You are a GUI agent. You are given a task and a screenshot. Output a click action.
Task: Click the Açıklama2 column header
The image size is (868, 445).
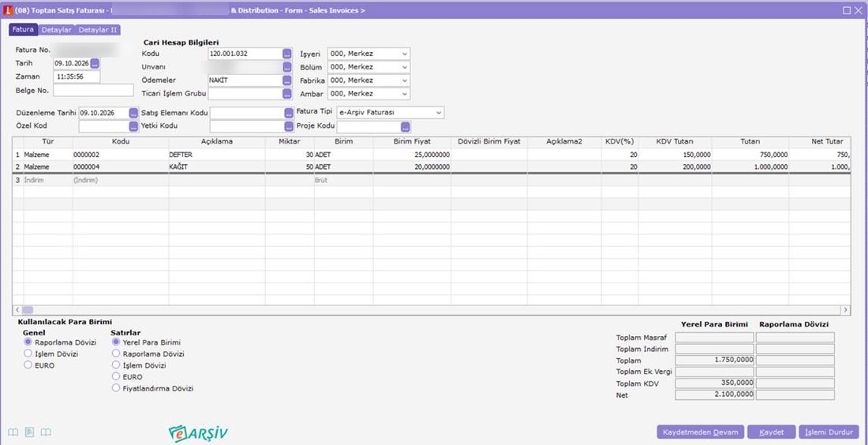(564, 142)
